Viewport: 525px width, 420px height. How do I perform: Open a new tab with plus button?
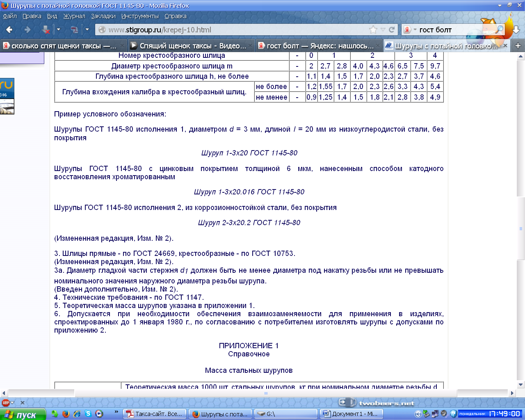point(518,46)
